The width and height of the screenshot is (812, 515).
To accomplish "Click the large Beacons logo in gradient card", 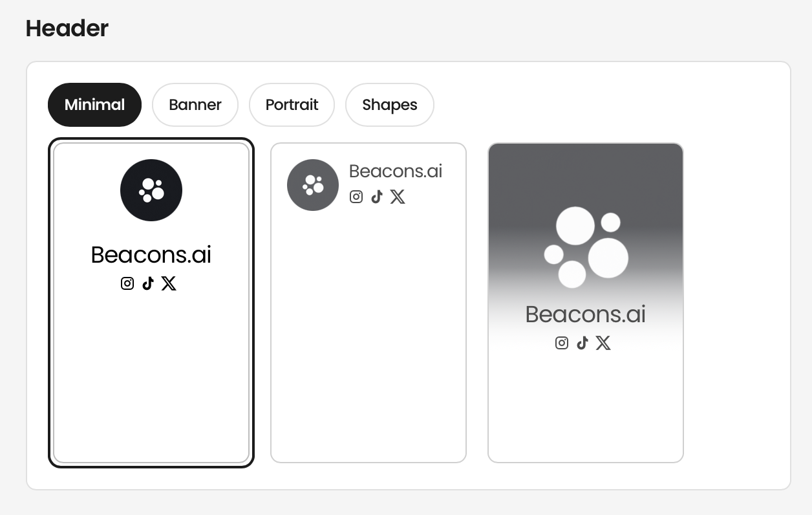I will (586, 247).
